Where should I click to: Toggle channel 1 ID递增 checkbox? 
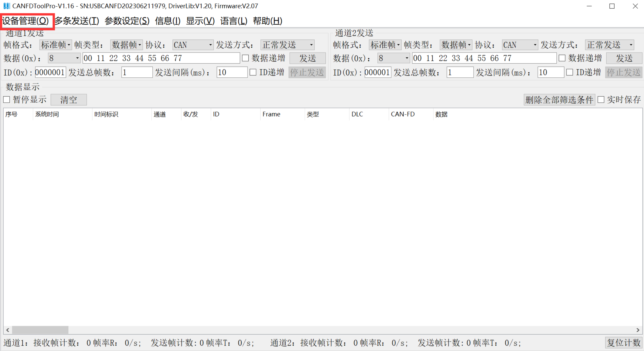pos(253,73)
